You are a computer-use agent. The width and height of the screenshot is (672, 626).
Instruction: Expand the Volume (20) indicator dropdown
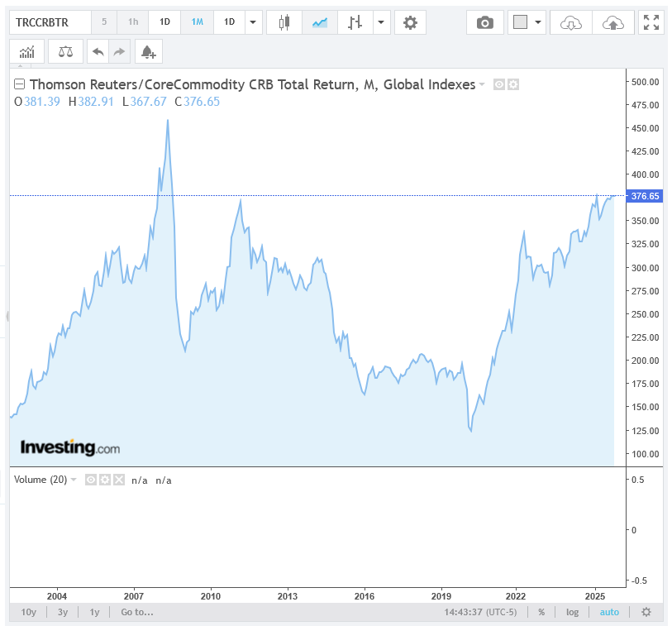[x=74, y=480]
